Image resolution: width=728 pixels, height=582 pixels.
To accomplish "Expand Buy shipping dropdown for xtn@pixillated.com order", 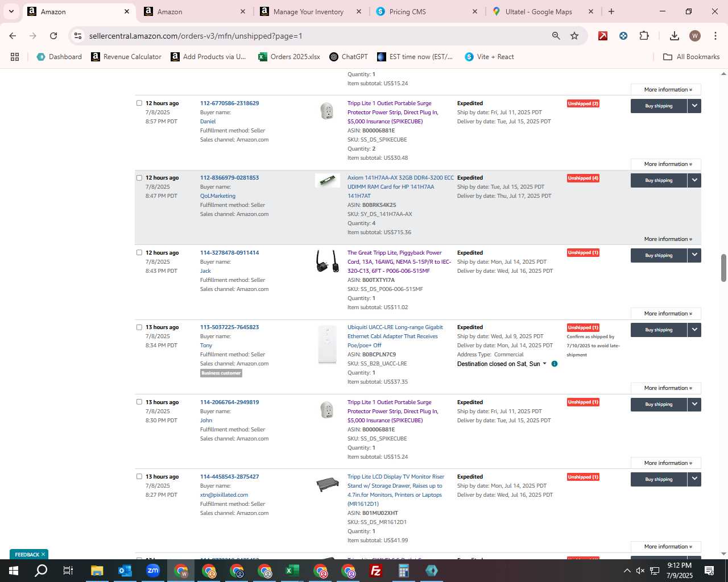I will [694, 479].
